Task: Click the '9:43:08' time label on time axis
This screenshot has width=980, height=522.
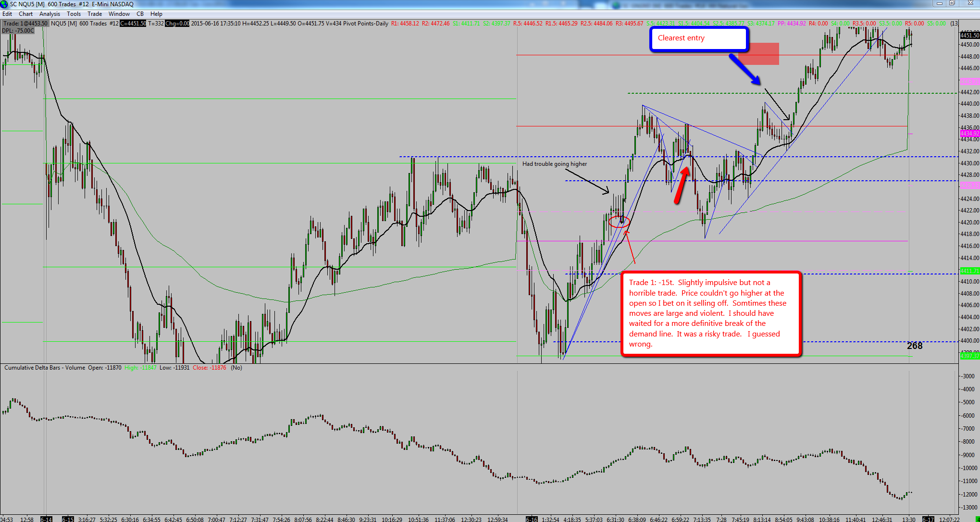Action: 805,519
